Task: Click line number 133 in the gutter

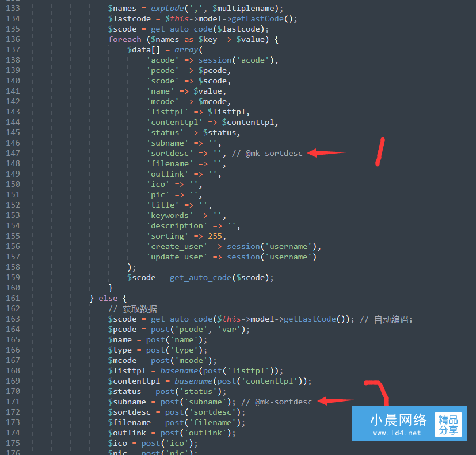Action: 13,8
